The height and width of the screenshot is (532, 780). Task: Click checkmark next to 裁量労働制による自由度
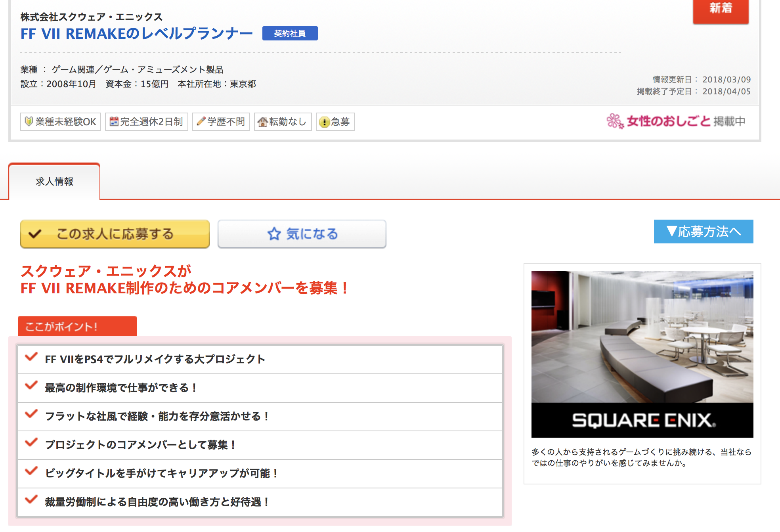[x=31, y=499]
